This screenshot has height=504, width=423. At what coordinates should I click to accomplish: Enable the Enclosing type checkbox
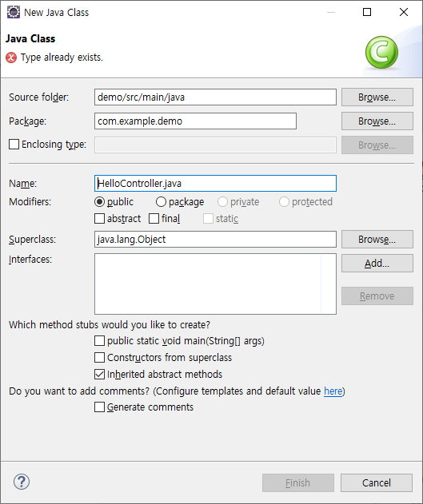click(14, 145)
